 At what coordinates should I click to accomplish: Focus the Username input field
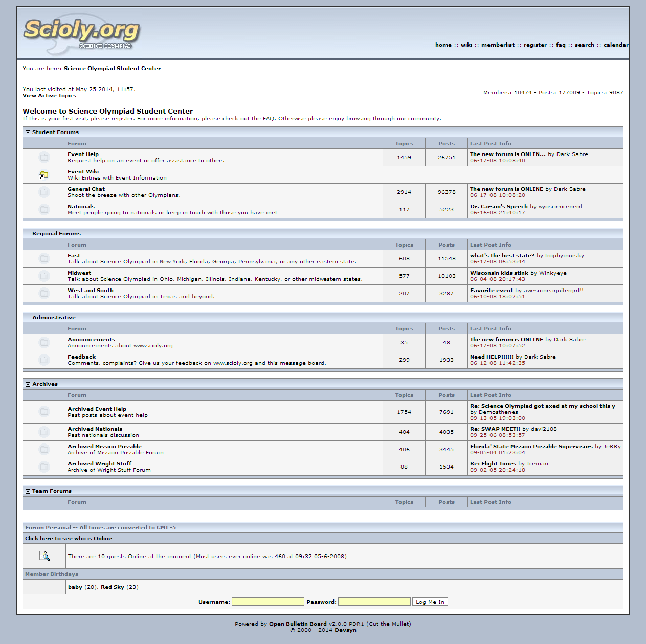(268, 602)
